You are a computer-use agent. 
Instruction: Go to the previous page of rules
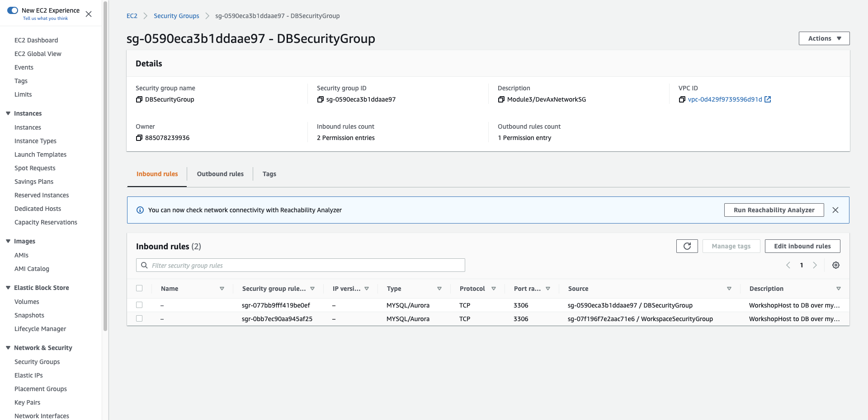[788, 265]
